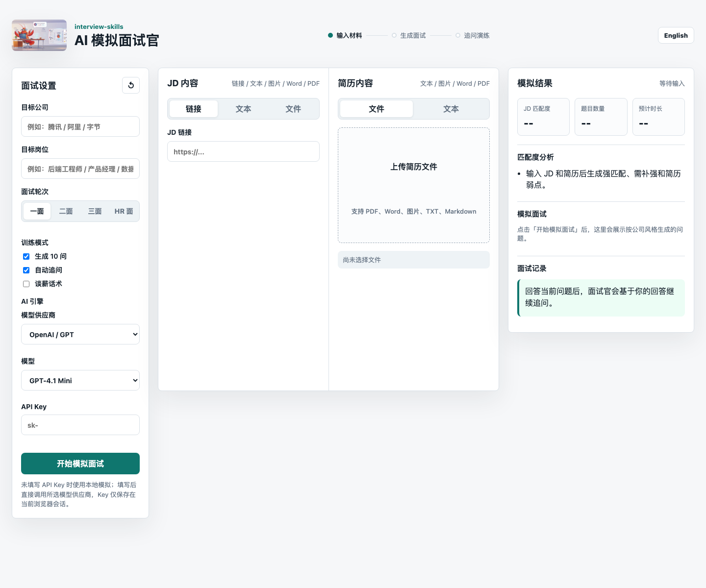Click the interview-skills link text
706x588 pixels.
coord(99,26)
